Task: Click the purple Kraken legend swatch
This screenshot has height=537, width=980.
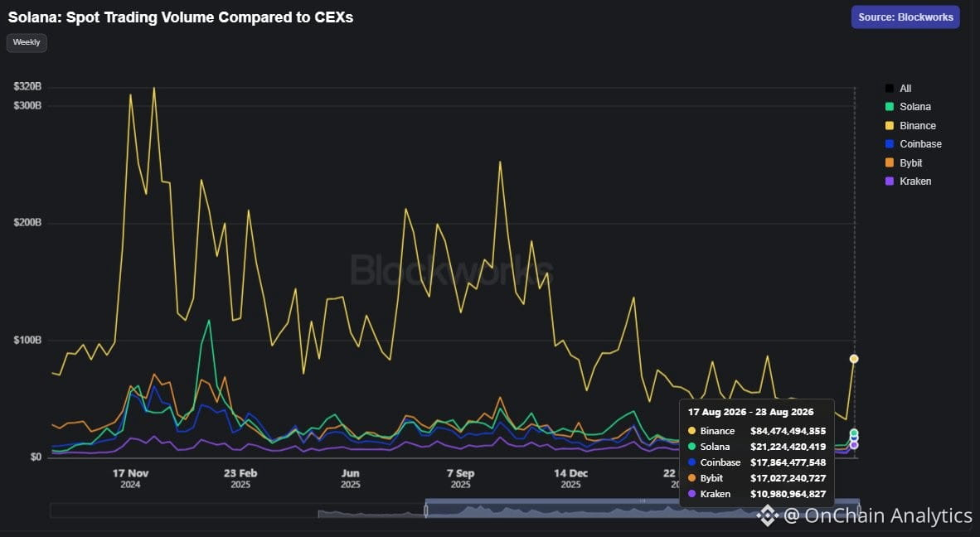Action: click(x=890, y=181)
